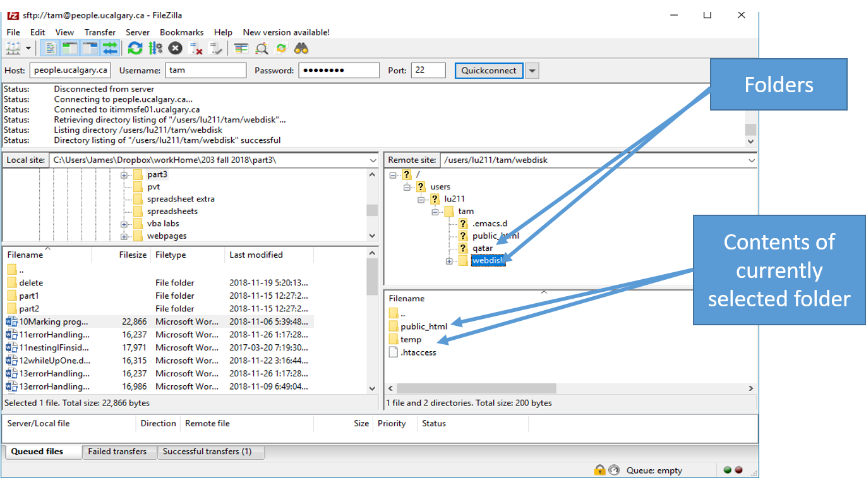The width and height of the screenshot is (866, 504).
Task: Toggle the transfer queue display
Action: click(x=111, y=49)
